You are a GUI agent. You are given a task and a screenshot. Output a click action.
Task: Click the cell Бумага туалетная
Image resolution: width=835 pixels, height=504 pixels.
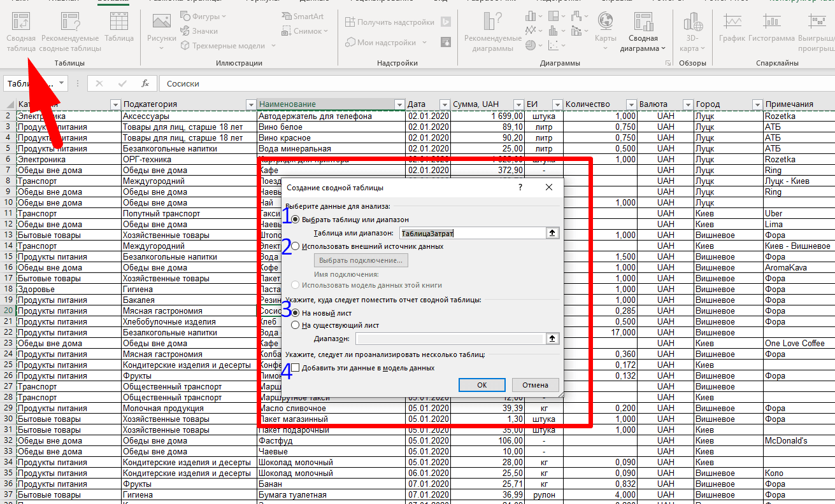click(x=331, y=494)
